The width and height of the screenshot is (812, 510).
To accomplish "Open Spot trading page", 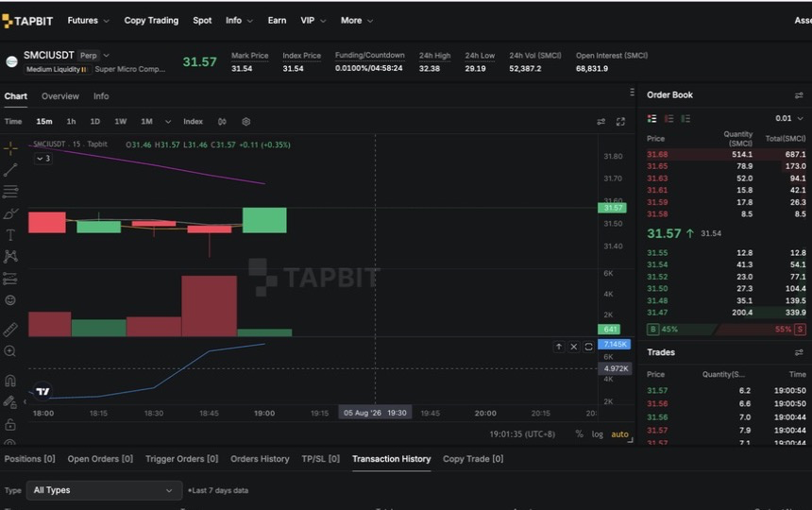I will pyautogui.click(x=202, y=21).
